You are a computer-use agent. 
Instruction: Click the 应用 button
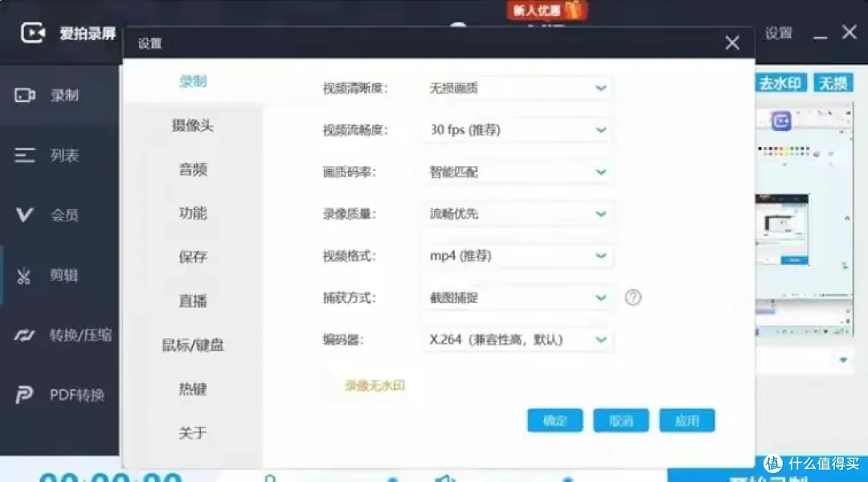click(x=687, y=421)
